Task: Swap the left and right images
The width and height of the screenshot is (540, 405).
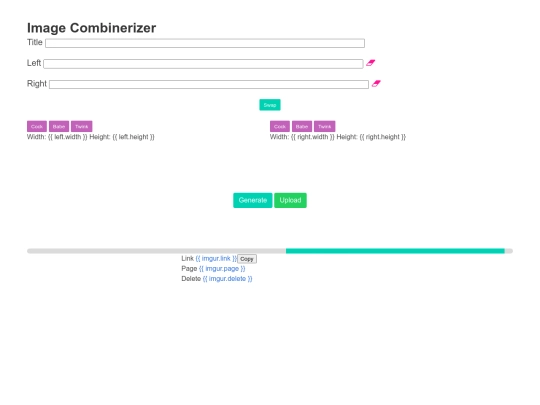Action: tap(270, 105)
